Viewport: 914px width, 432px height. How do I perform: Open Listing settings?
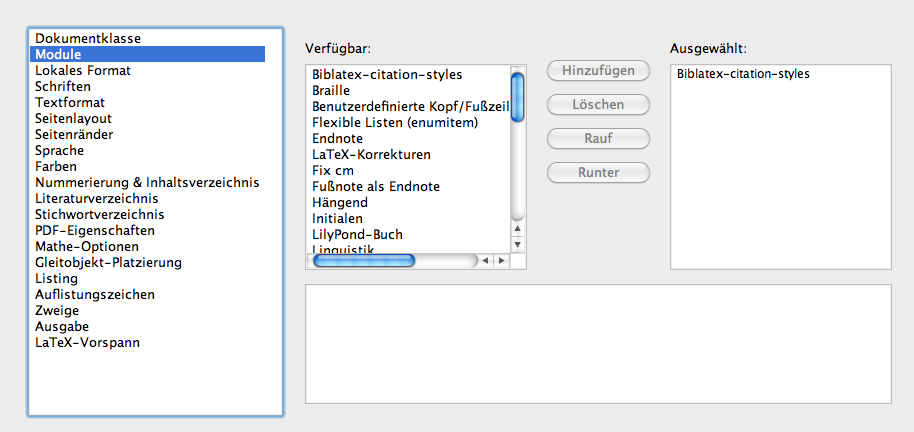147,279
